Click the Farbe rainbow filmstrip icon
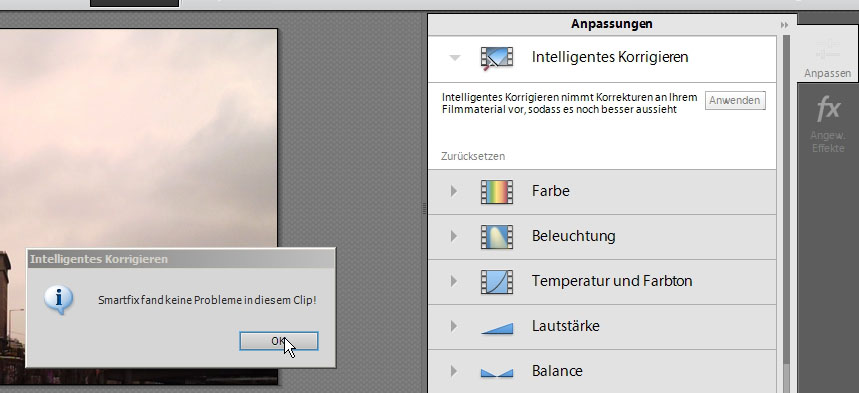The height and width of the screenshot is (393, 859). tap(497, 191)
